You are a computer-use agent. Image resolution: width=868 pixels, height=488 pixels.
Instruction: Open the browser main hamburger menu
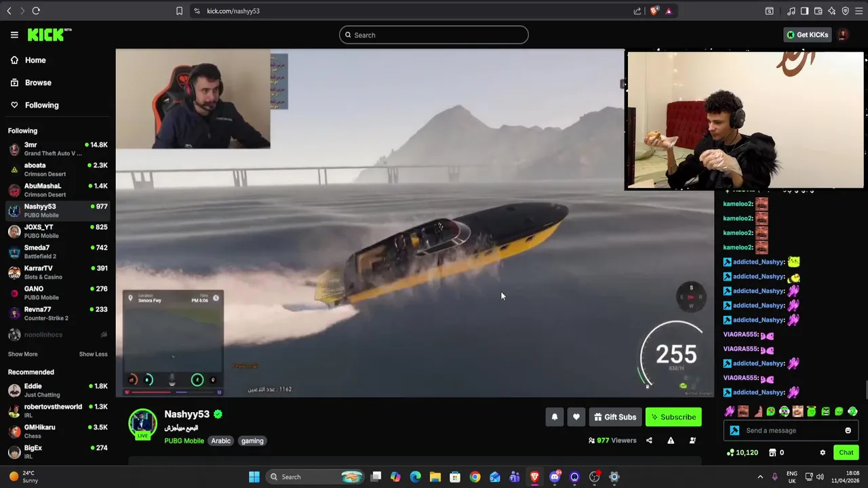point(859,11)
